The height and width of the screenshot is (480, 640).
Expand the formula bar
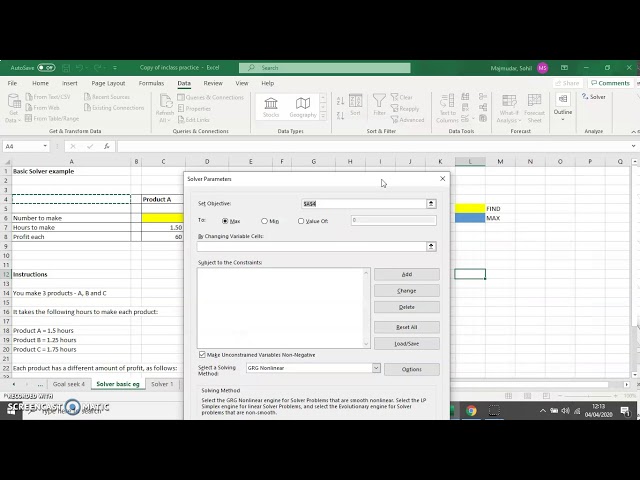pos(633,146)
